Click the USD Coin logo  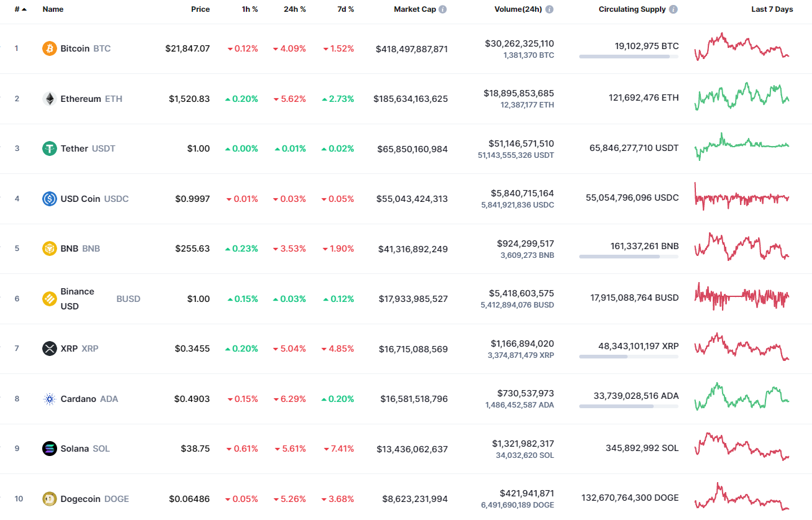click(48, 198)
